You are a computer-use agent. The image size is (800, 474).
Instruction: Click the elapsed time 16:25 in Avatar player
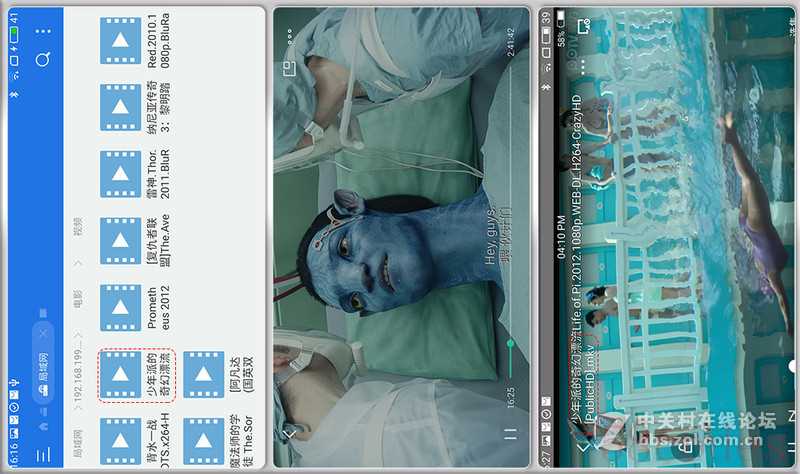pos(511,397)
